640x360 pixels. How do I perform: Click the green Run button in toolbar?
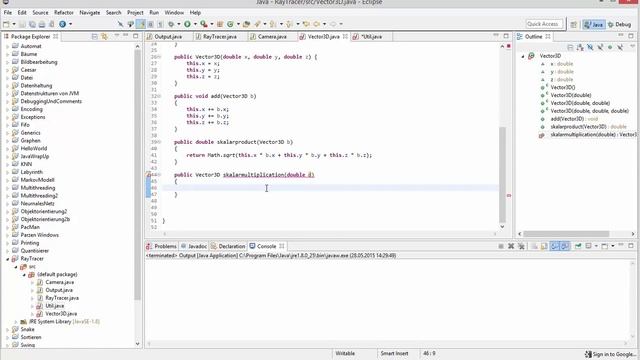coord(187,24)
